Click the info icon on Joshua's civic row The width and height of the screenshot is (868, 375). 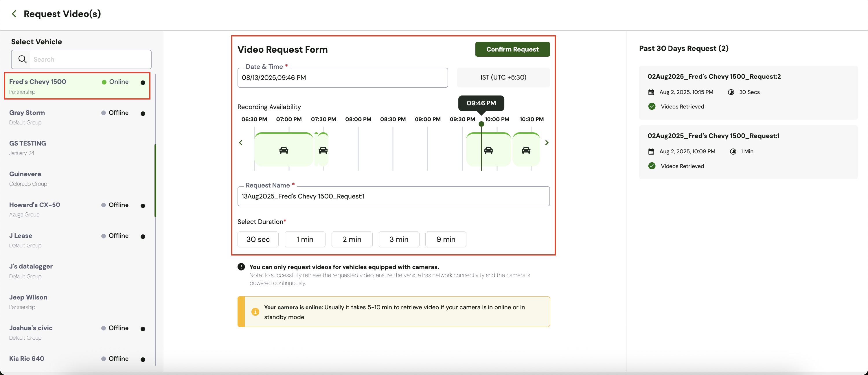[143, 329]
